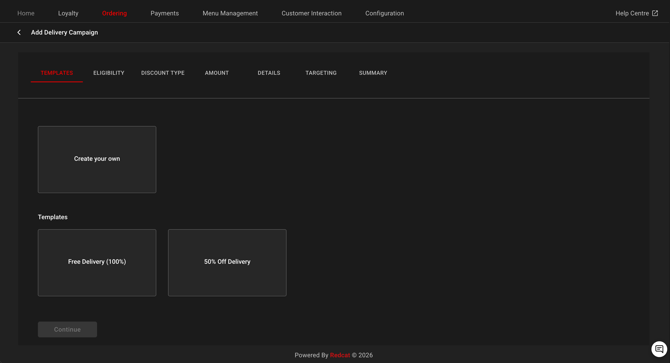Select the Templates tab
This screenshot has width=670, height=363.
[x=57, y=73]
